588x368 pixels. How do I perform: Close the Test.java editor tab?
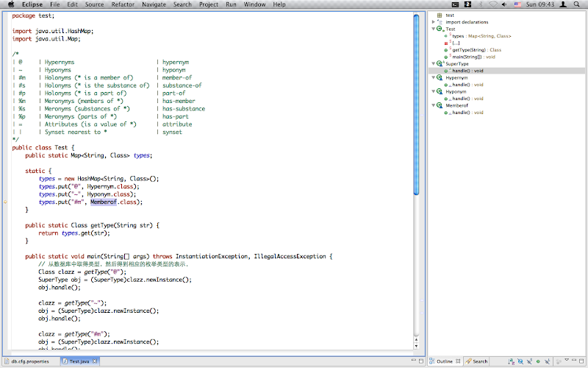[95, 361]
